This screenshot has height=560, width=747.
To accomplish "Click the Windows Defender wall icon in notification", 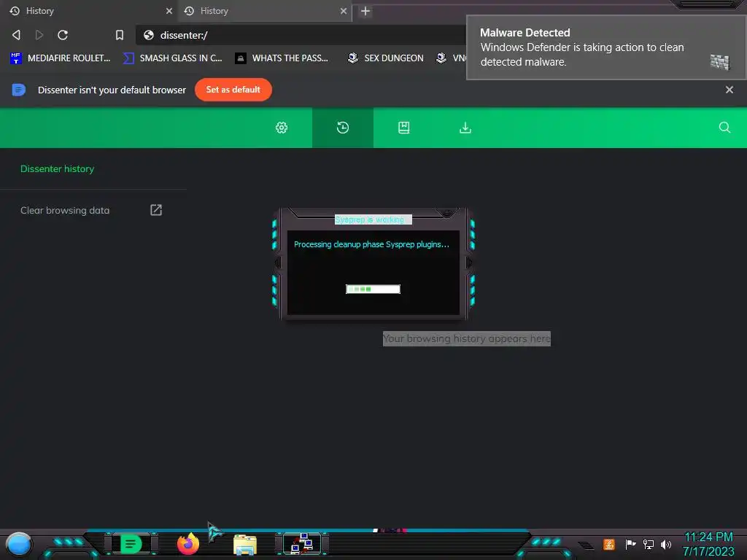I will pyautogui.click(x=719, y=62).
